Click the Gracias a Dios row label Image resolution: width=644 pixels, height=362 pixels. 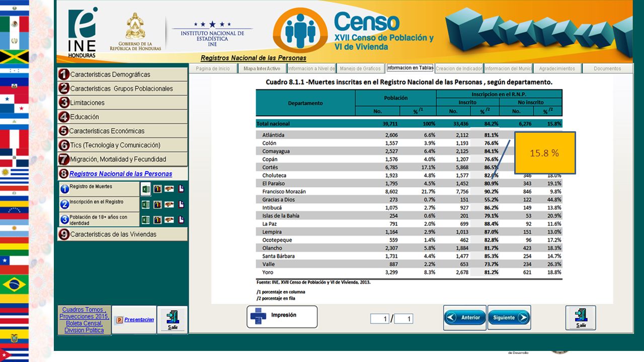[279, 200]
